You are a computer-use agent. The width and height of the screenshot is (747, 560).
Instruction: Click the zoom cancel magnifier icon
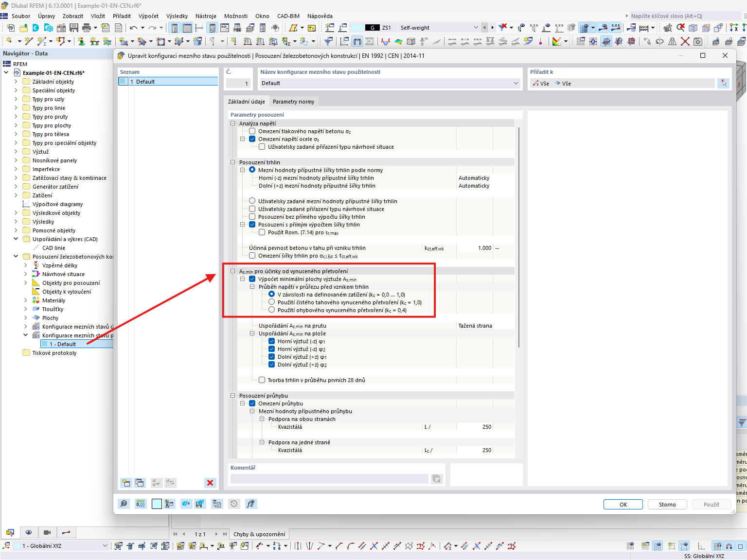tap(680, 28)
